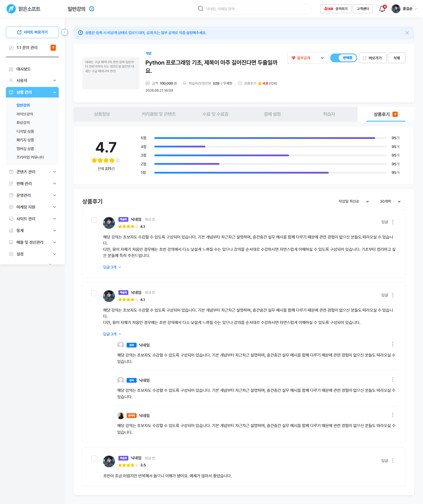
Task: Check the 3.5 rated review's checkbox
Action: click(x=94, y=458)
